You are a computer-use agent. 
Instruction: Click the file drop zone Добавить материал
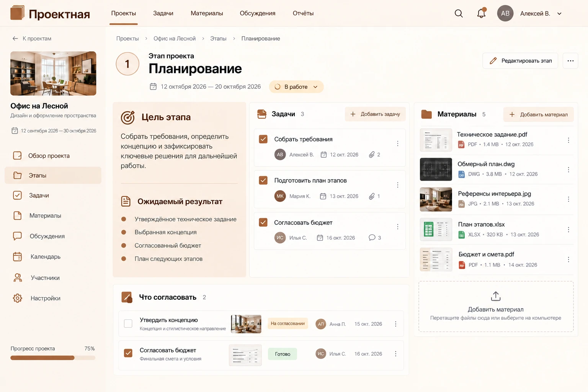point(496,306)
